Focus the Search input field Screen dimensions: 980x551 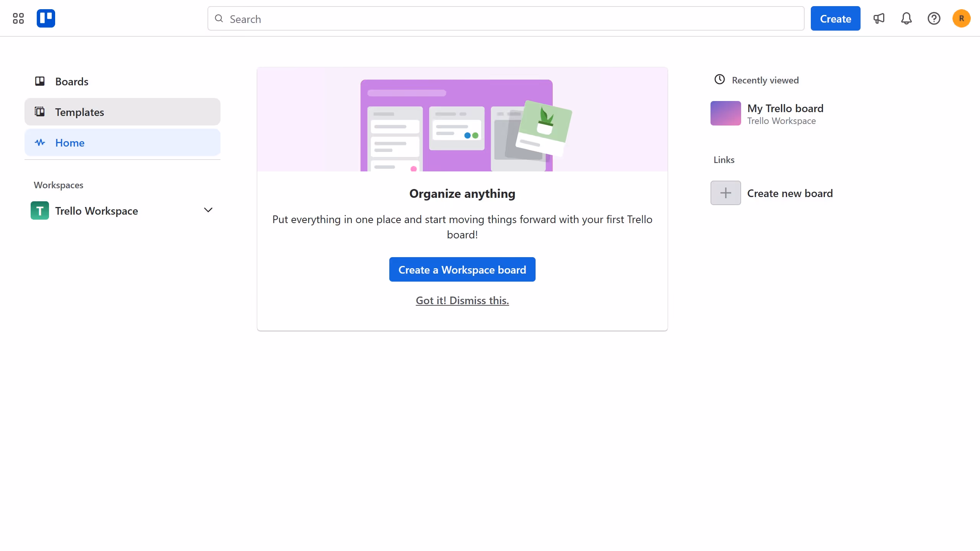coord(506,18)
